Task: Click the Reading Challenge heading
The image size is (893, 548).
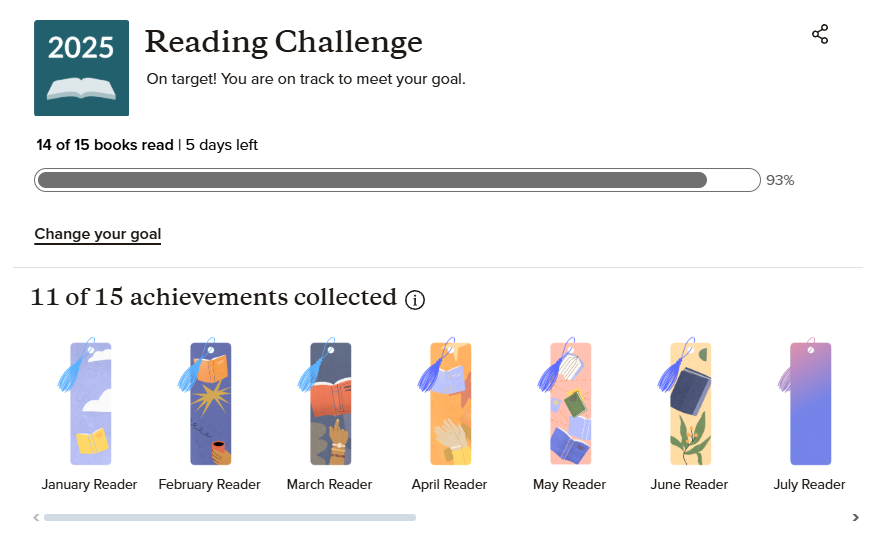Action: 284,42
